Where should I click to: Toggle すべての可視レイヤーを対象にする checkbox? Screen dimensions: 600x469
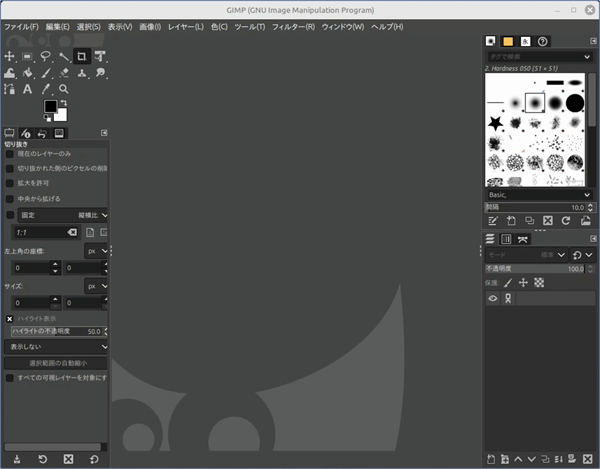click(10, 378)
